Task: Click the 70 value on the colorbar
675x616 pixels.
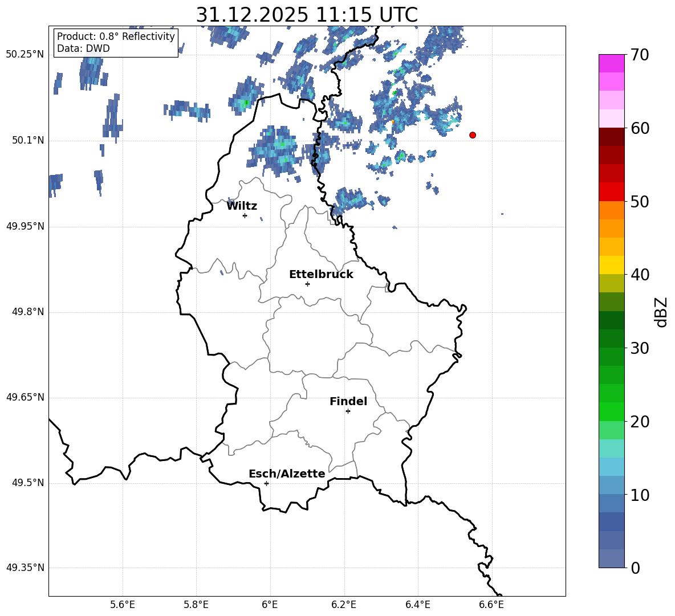Action: [640, 55]
